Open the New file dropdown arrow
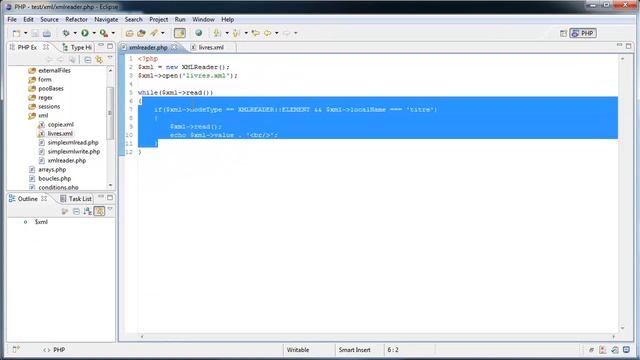 (25, 33)
